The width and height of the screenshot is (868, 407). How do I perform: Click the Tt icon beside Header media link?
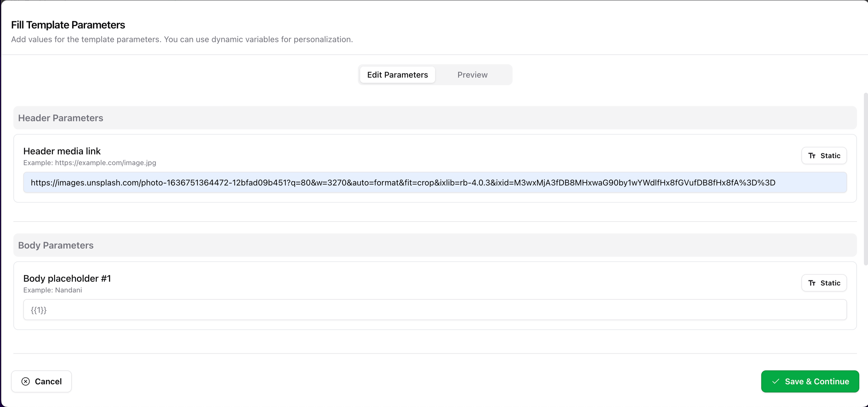(812, 156)
